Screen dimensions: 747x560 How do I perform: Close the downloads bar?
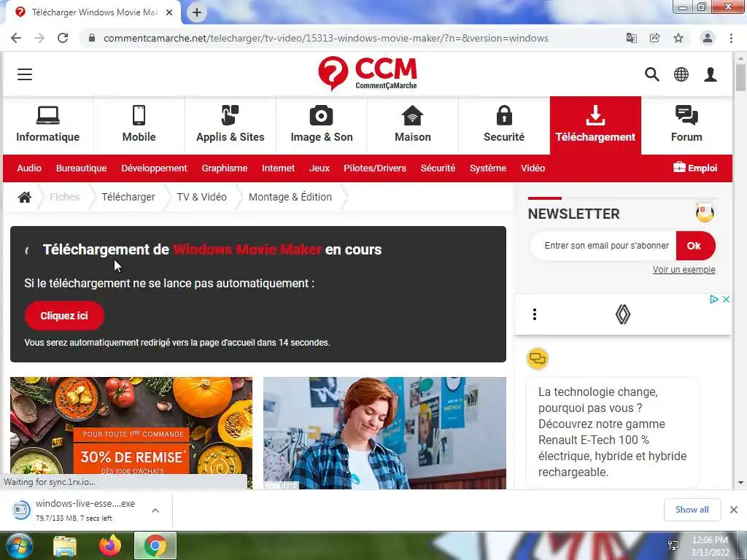tap(734, 510)
